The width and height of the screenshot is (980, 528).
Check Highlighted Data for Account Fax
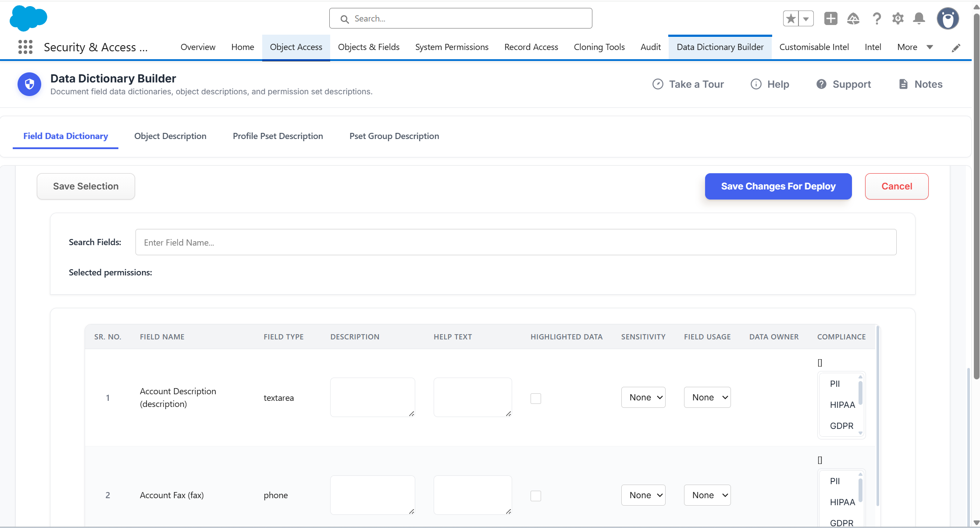(x=535, y=496)
